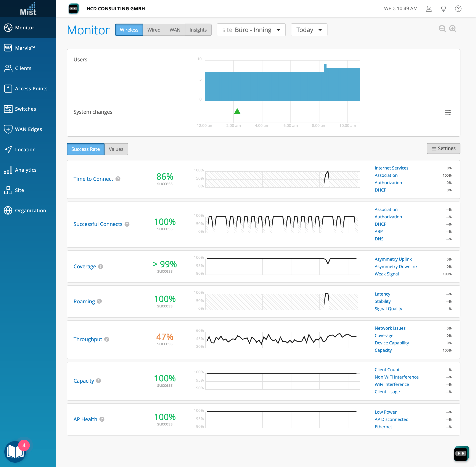Toggle to Success Rate view

(x=85, y=149)
